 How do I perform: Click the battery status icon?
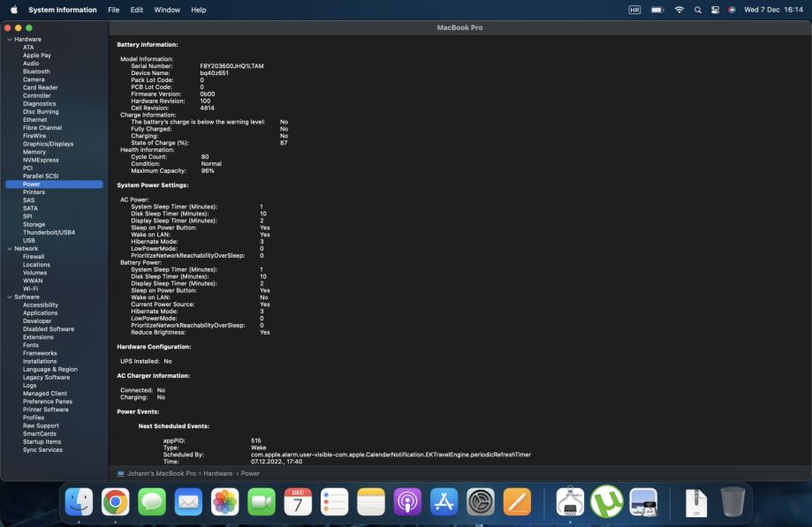click(657, 10)
